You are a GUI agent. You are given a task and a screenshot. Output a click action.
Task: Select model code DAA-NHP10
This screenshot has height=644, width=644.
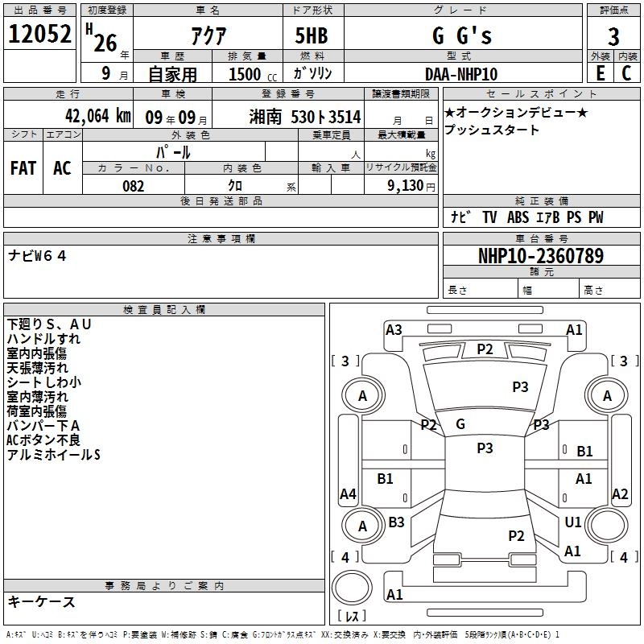coord(461,74)
